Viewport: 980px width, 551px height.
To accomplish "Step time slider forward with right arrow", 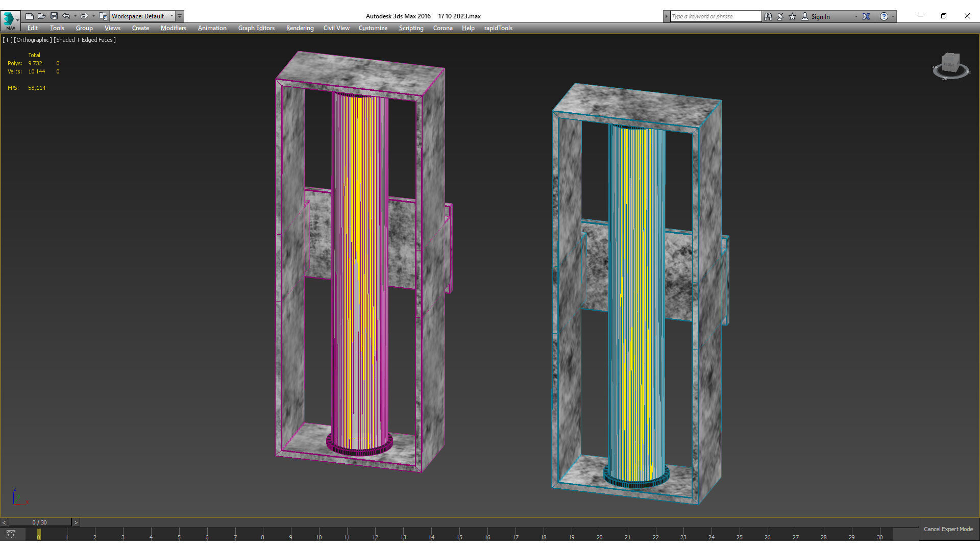I will 76,522.
